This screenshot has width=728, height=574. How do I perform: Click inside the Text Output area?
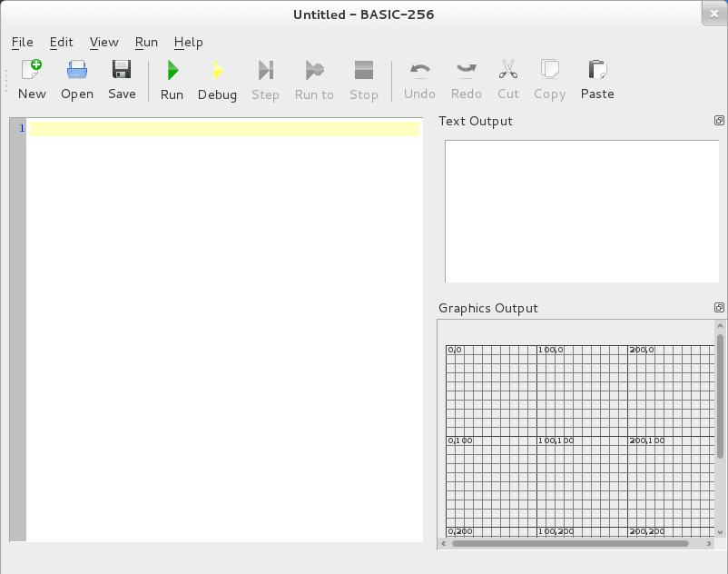click(582, 212)
